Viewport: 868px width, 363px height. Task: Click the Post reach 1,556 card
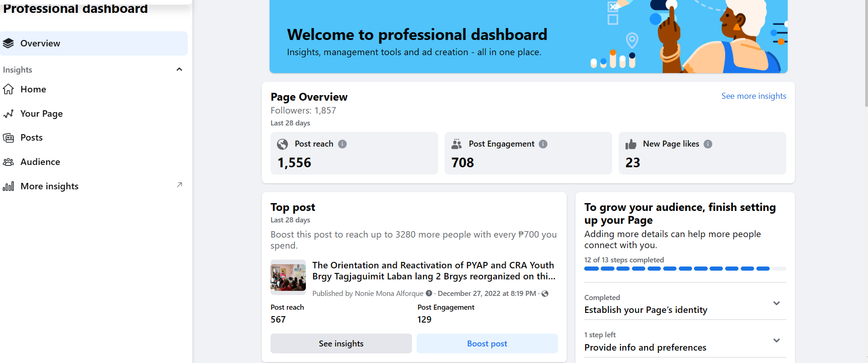pos(354,153)
